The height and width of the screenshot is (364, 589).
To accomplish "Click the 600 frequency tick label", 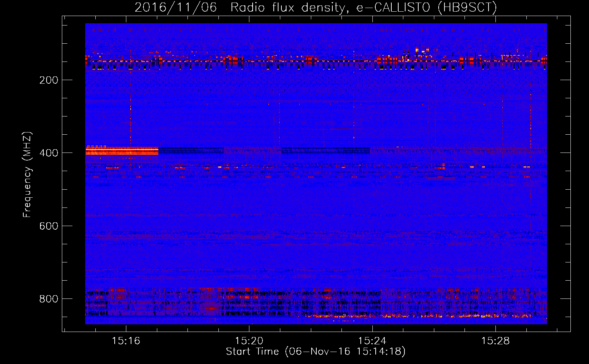I will [x=49, y=226].
